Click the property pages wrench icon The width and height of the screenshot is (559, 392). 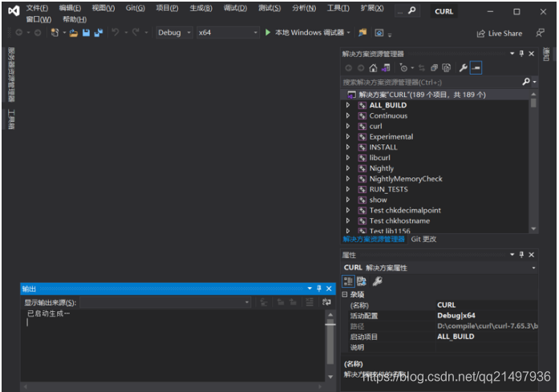point(377,281)
